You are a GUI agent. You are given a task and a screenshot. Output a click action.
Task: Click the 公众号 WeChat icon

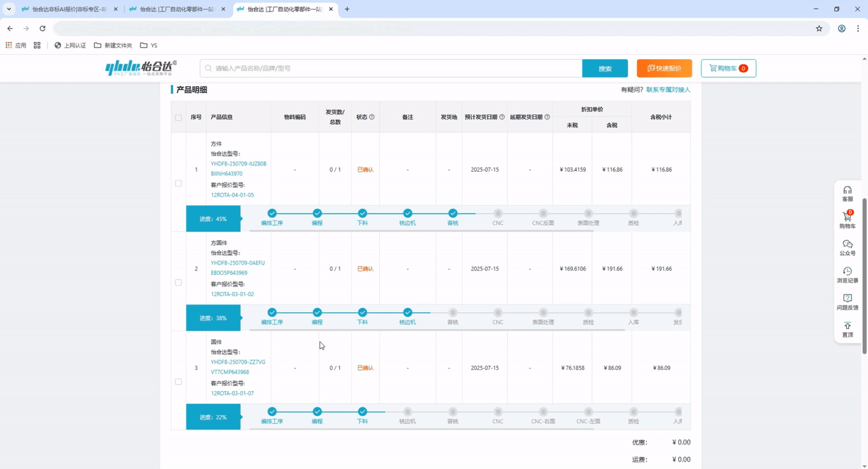pos(847,247)
